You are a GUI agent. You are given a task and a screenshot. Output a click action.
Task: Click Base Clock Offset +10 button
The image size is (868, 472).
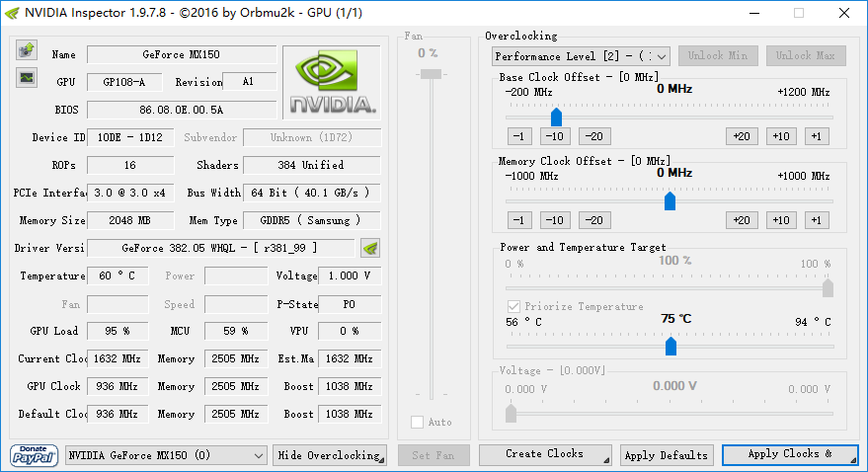781,136
